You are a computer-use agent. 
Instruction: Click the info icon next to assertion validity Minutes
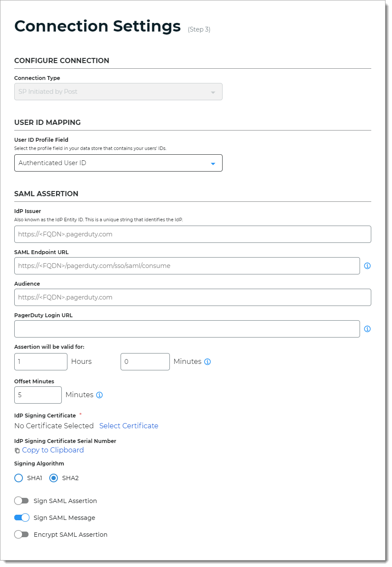[x=208, y=362]
